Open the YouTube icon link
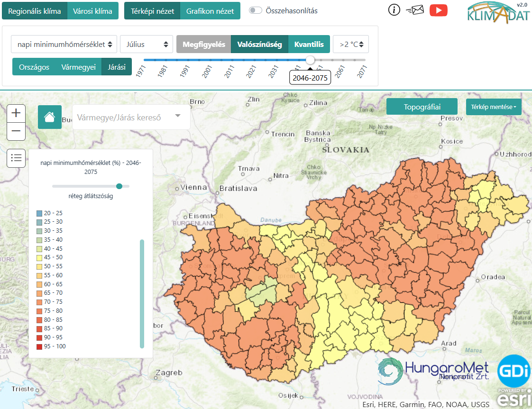 click(439, 10)
